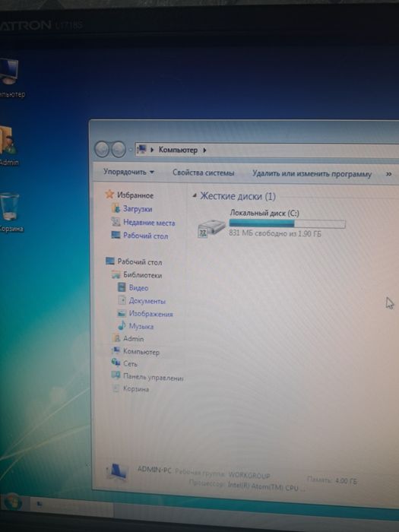Click the Панель управления icon

click(116, 375)
